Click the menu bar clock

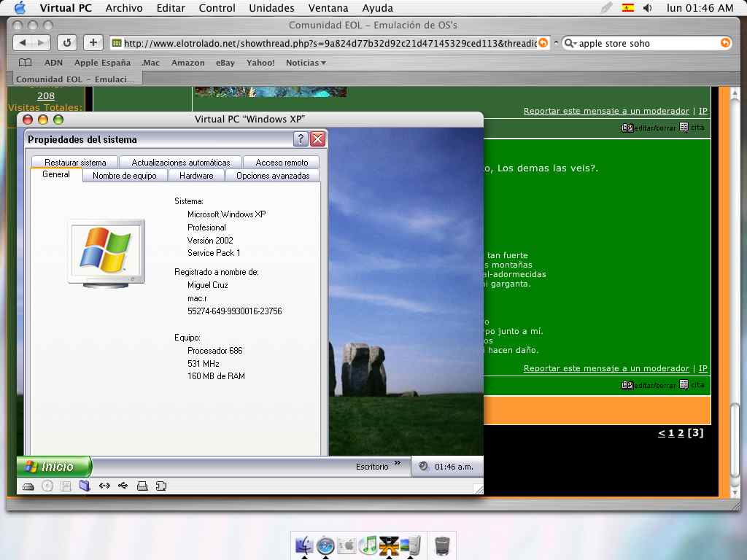tap(700, 8)
